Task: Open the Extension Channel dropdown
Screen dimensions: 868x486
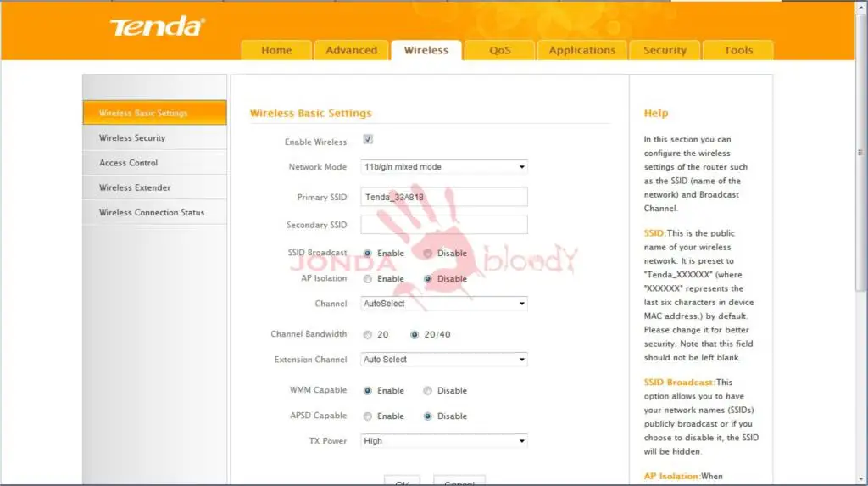Action: pos(444,360)
